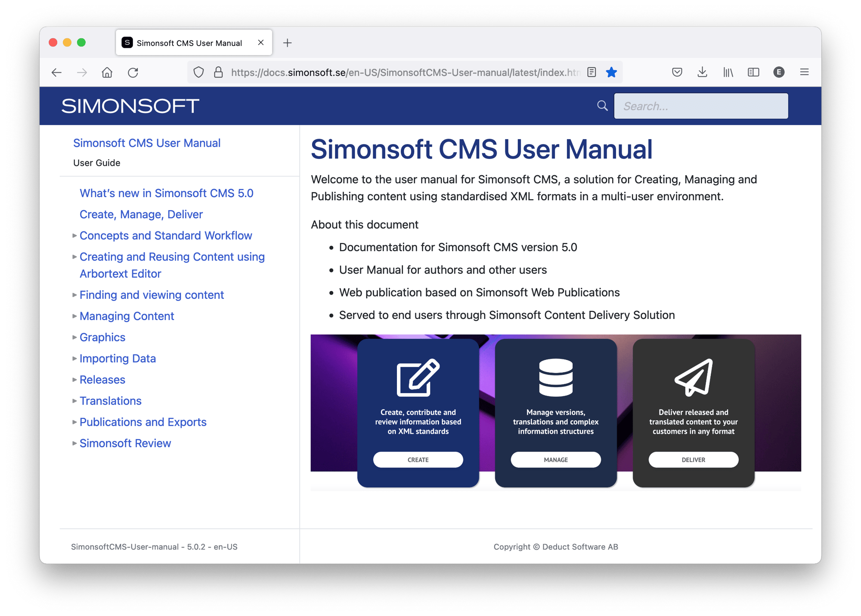This screenshot has width=861, height=616.
Task: Open the Create, Manage, Deliver link
Action: coord(141,214)
